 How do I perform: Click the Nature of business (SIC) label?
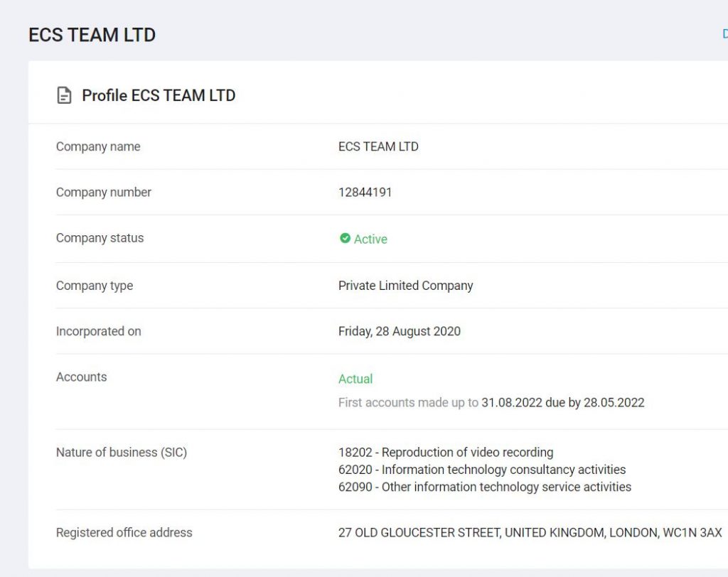coord(122,453)
